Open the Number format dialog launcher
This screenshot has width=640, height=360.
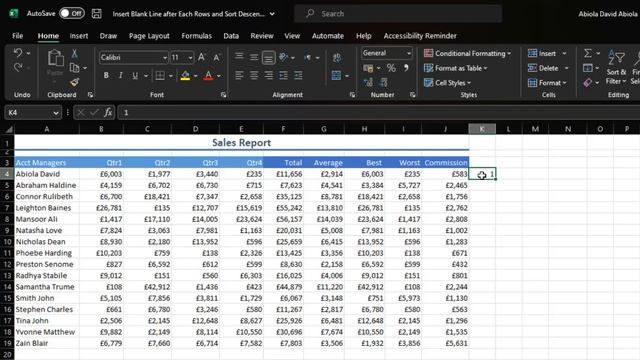[x=413, y=95]
